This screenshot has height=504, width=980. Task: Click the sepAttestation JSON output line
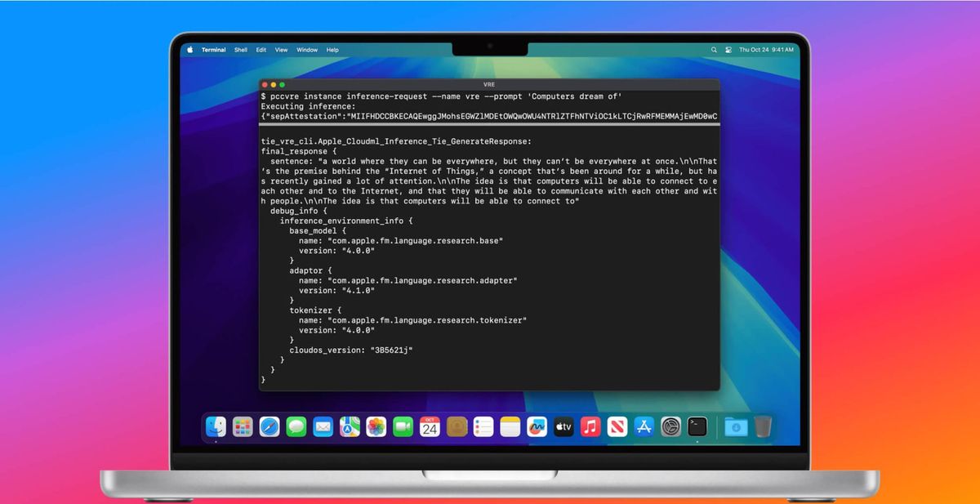(489, 116)
